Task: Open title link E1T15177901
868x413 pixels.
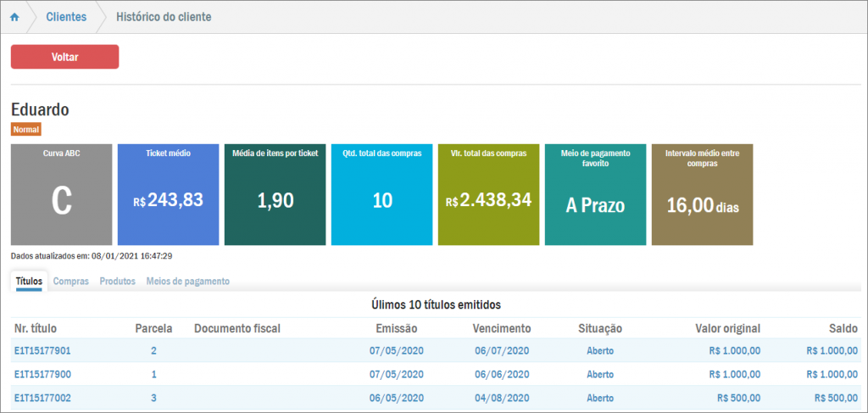Action: [x=42, y=350]
